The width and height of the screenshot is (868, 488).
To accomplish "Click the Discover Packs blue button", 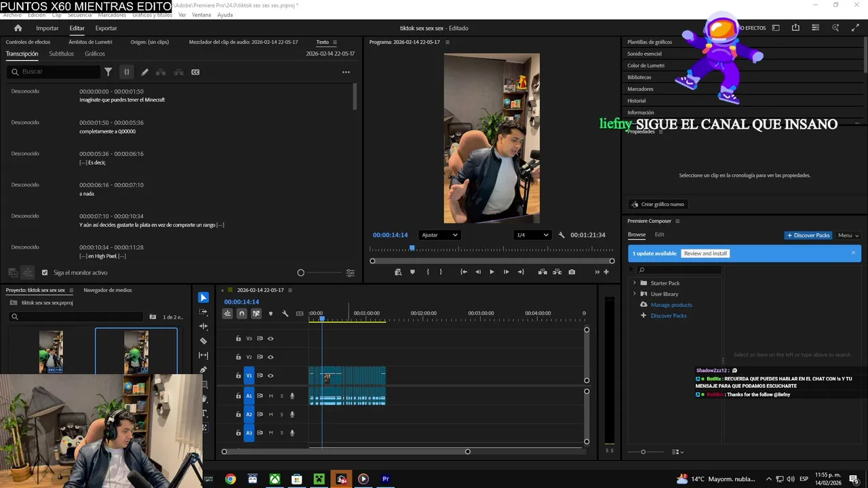I will tap(808, 235).
